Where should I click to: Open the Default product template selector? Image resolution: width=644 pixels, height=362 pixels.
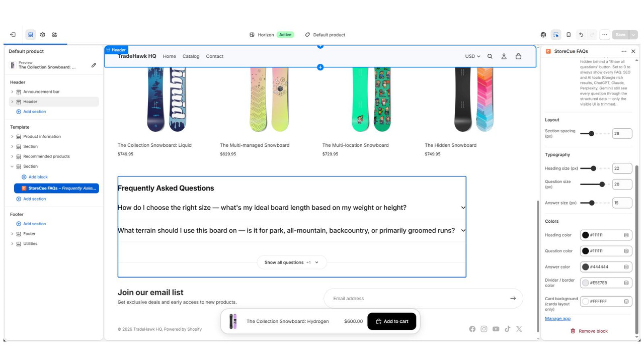click(325, 35)
